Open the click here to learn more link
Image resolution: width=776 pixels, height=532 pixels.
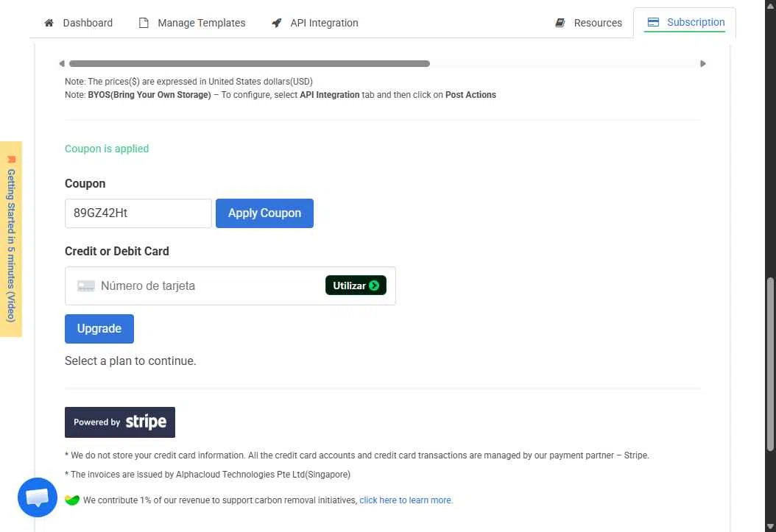click(406, 500)
